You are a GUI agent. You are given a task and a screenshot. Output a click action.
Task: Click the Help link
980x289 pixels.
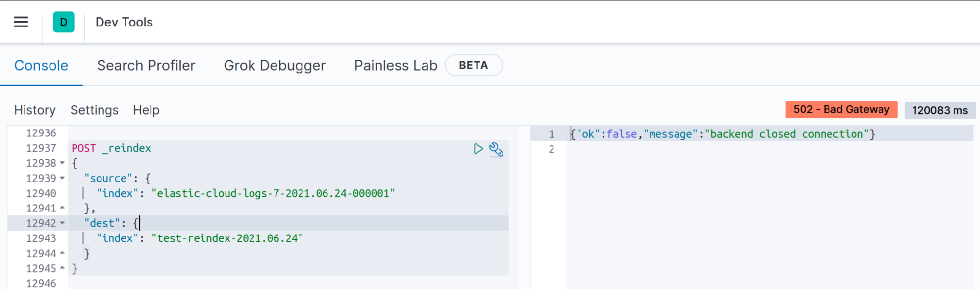point(146,110)
